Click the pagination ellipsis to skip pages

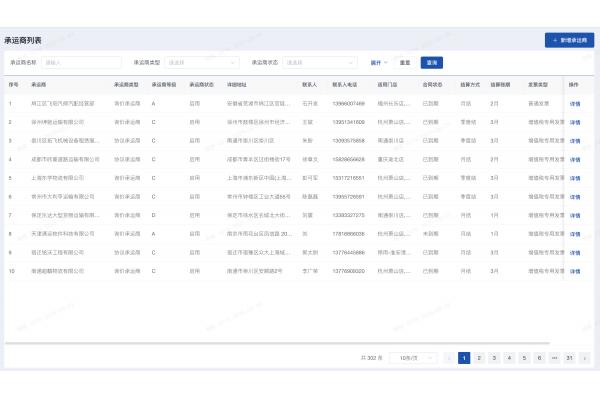click(554, 357)
